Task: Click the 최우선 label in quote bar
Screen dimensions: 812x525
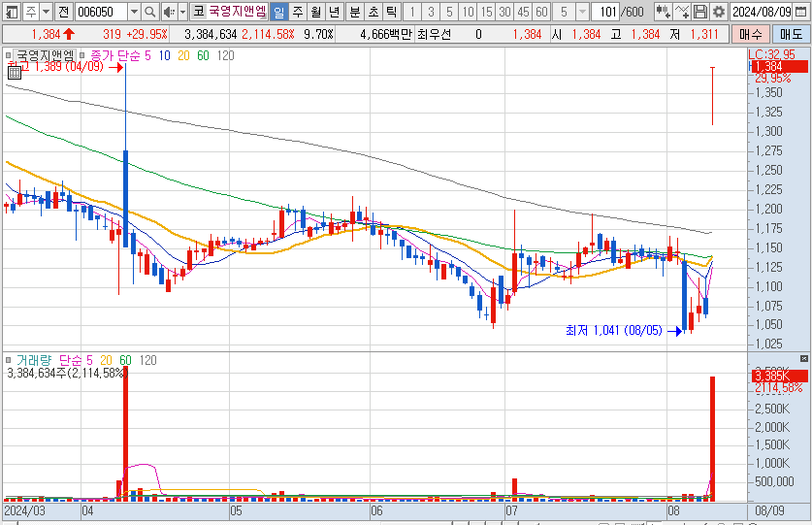Action: point(434,34)
